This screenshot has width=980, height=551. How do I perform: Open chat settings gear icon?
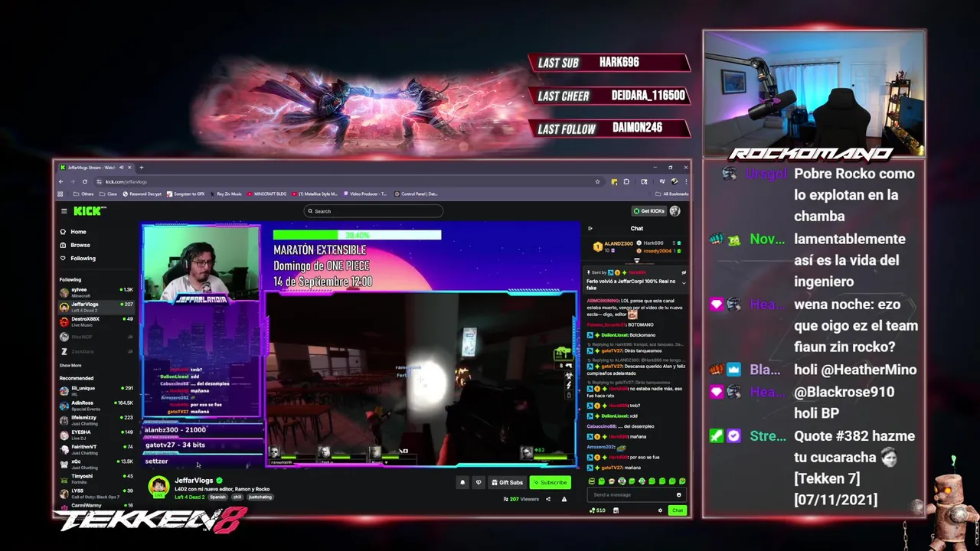point(660,510)
